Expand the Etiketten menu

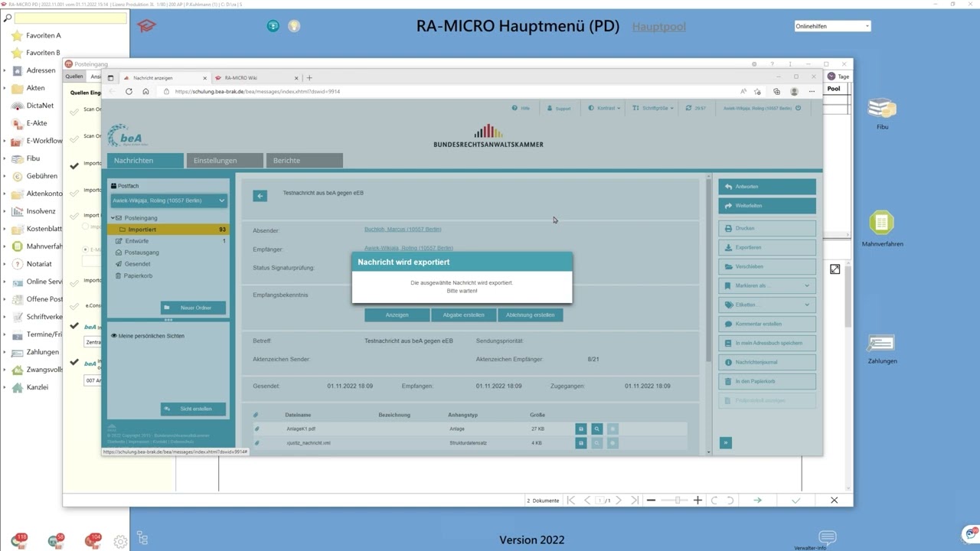click(767, 305)
